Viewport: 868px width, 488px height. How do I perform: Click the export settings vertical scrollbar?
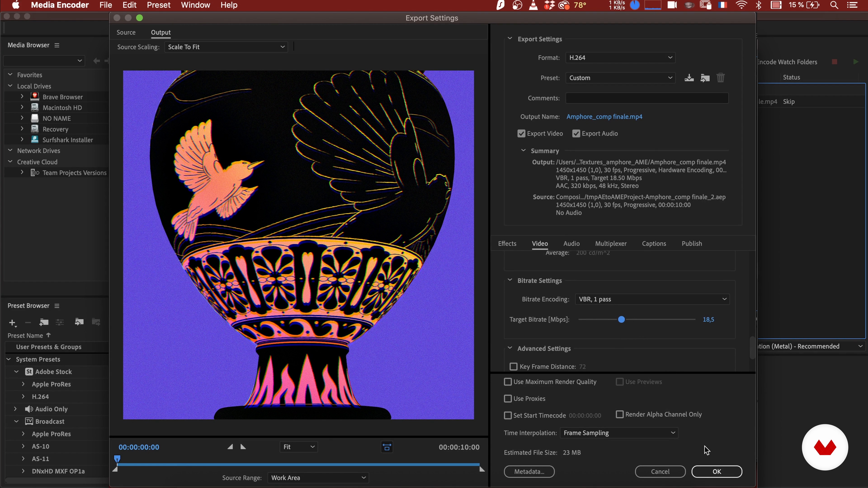(x=752, y=347)
